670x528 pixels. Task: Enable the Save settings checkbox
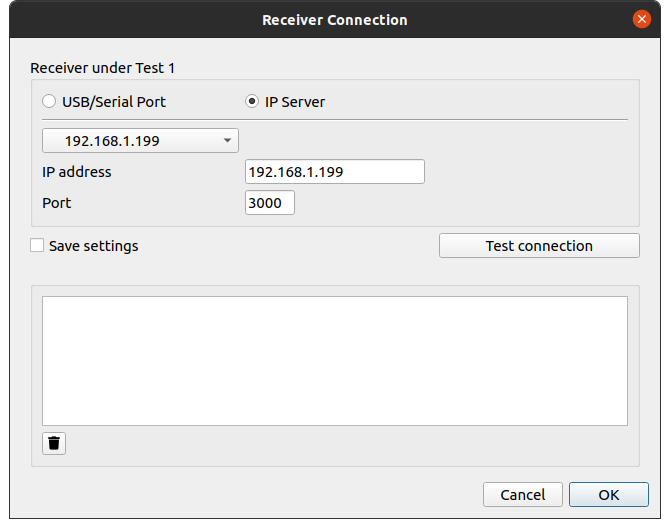(37, 245)
